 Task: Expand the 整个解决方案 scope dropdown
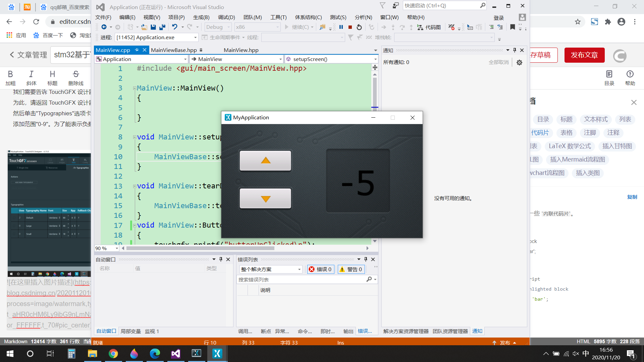270,269
